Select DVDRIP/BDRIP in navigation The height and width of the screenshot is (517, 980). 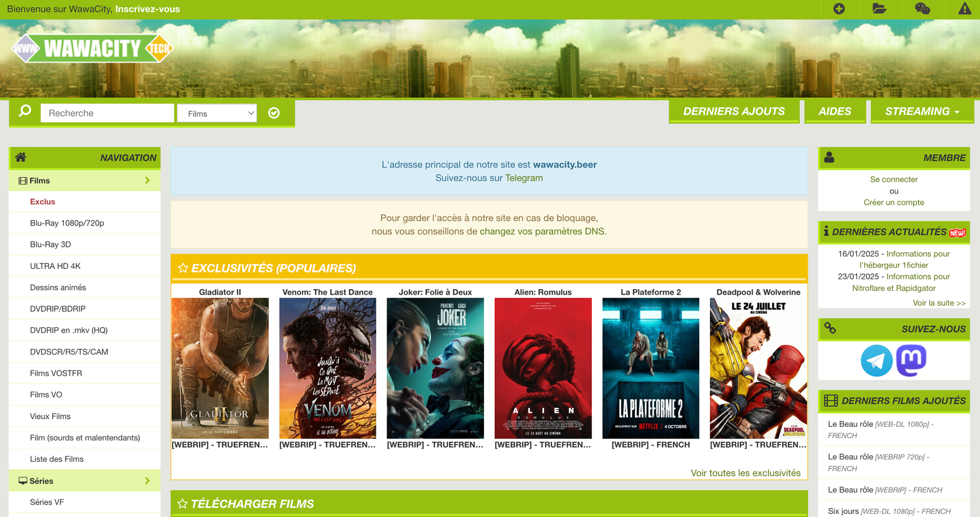click(58, 309)
